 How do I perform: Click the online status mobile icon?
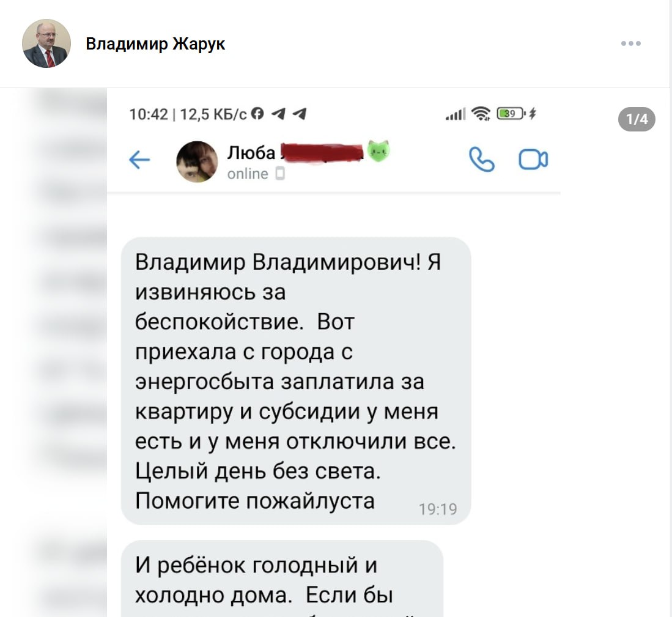click(280, 174)
